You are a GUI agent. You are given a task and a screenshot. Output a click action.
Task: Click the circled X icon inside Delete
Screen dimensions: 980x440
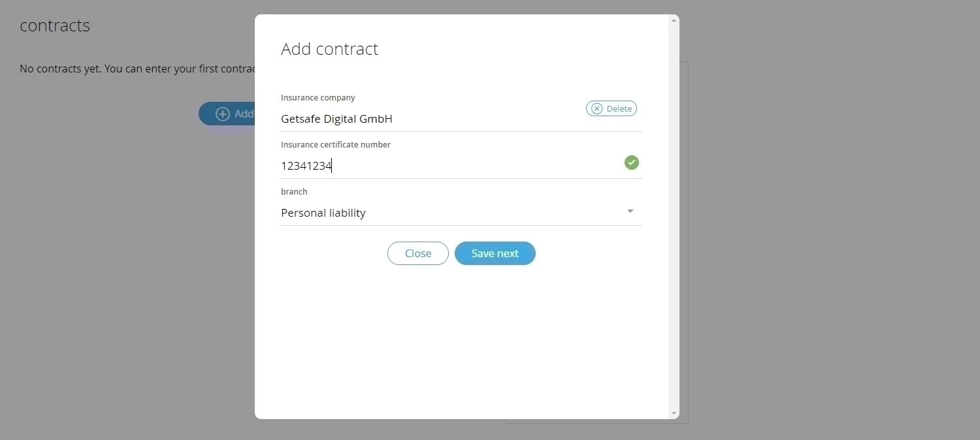(596, 109)
